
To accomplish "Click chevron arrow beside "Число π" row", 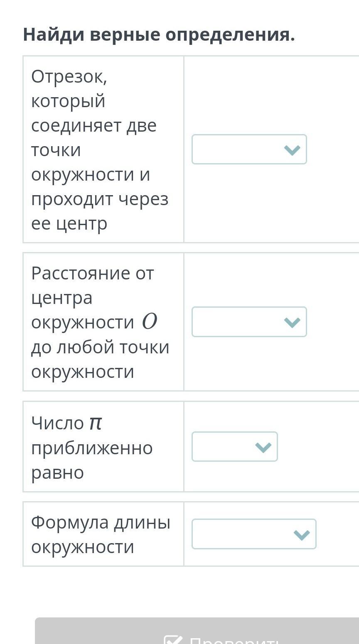I will (263, 447).
